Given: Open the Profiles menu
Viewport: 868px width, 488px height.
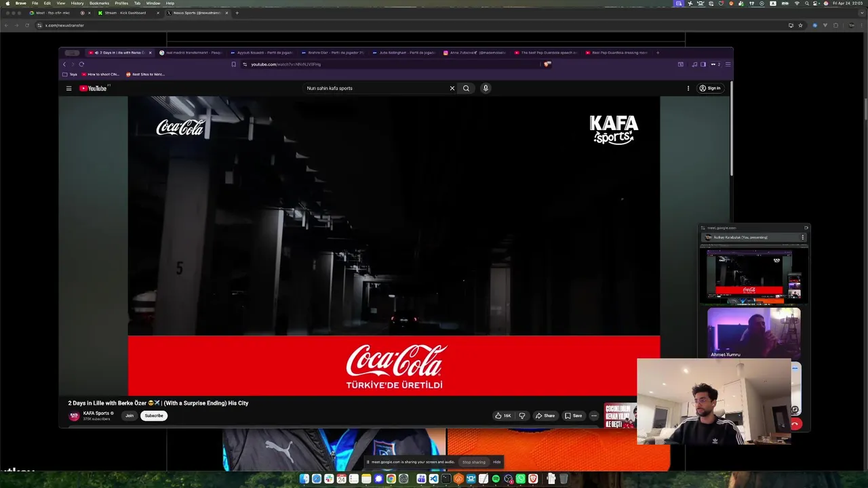Looking at the screenshot, I should (121, 3).
